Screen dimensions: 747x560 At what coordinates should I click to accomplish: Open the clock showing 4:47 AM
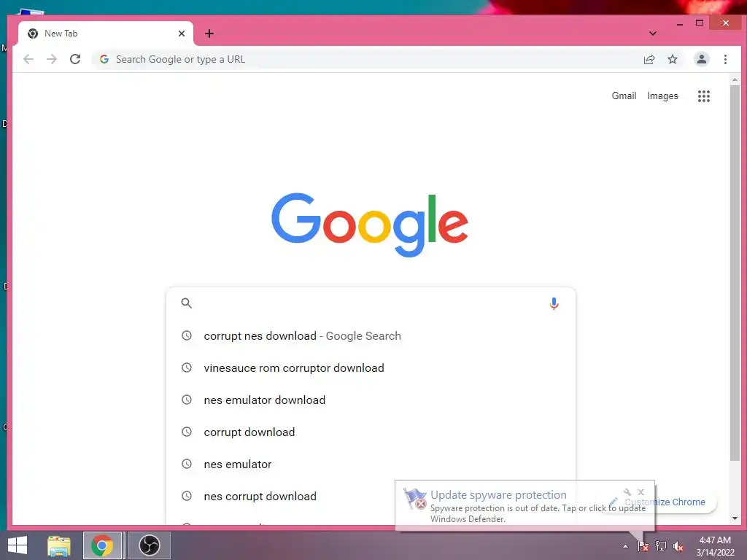click(715, 546)
